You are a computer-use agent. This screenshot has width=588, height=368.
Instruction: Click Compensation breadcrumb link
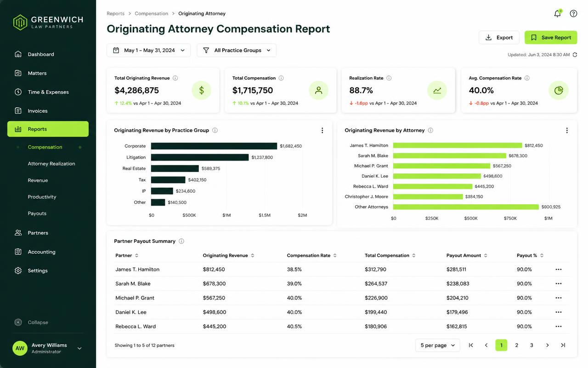(152, 13)
